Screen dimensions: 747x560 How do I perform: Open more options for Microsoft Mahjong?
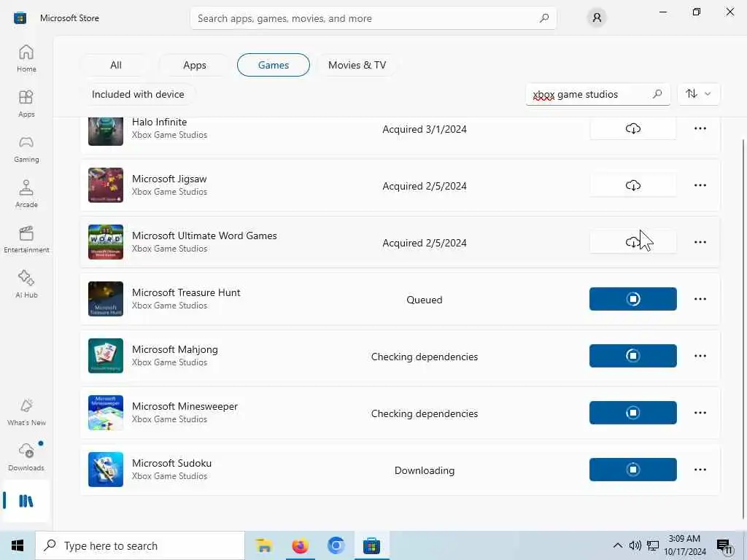pos(700,356)
